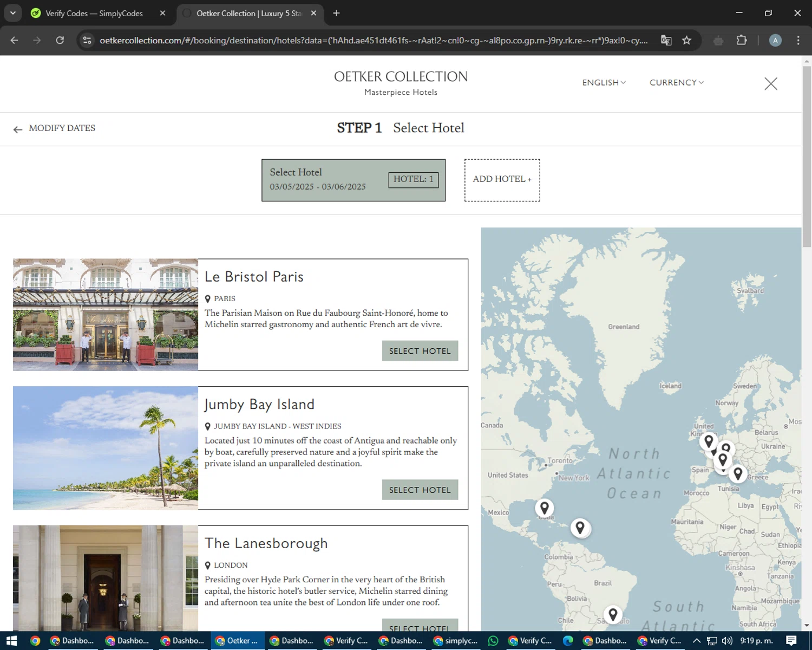Open site information icon in address bar
812x650 pixels.
tap(87, 40)
